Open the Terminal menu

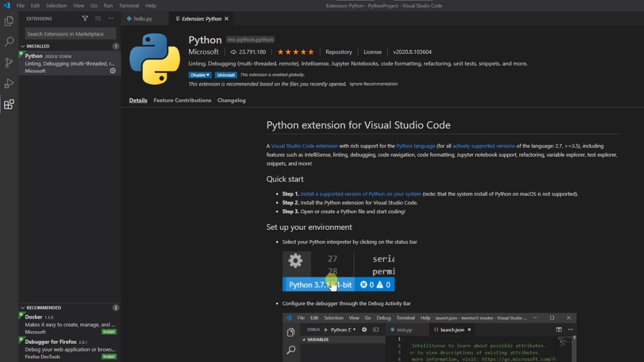click(x=129, y=6)
